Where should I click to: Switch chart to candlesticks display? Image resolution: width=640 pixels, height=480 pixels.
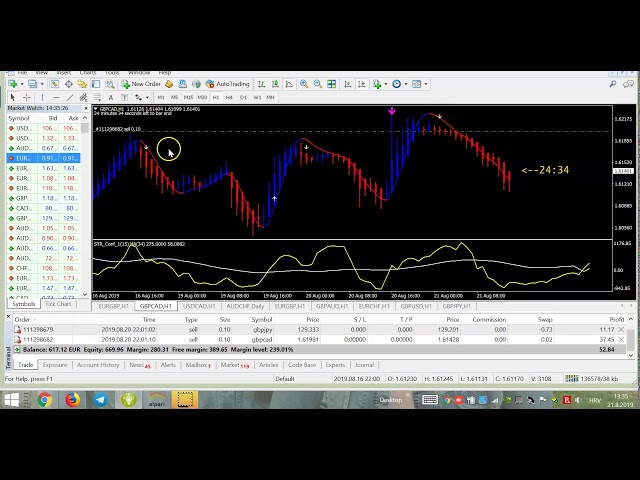pyautogui.click(x=273, y=85)
